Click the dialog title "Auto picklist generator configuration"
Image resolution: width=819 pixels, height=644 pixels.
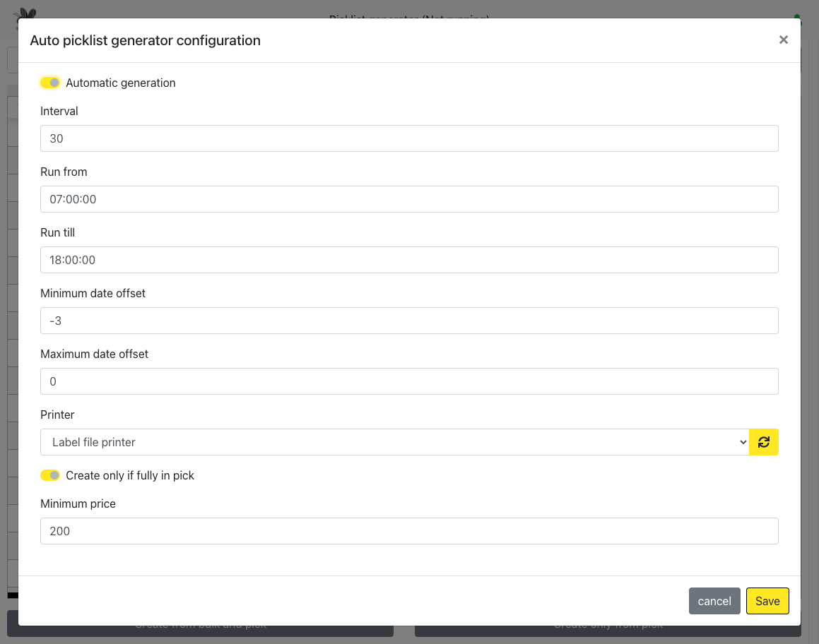tap(145, 41)
